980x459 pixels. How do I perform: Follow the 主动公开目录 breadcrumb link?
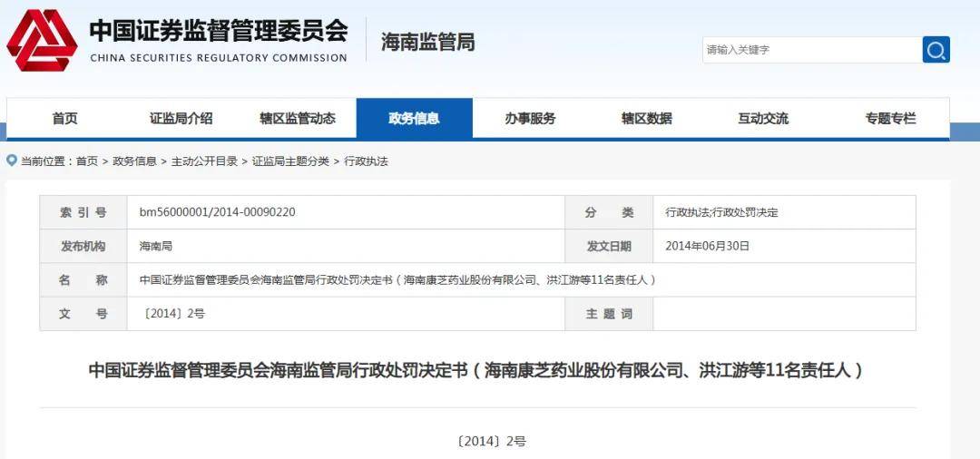(204, 161)
